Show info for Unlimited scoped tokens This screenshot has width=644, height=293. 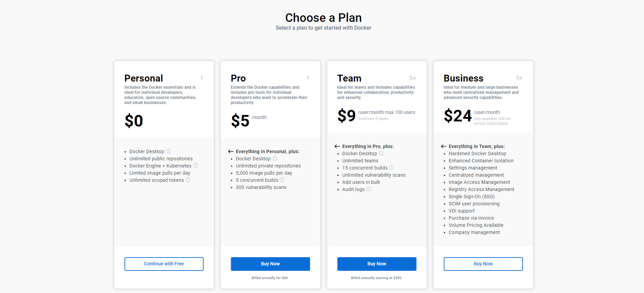188,180
